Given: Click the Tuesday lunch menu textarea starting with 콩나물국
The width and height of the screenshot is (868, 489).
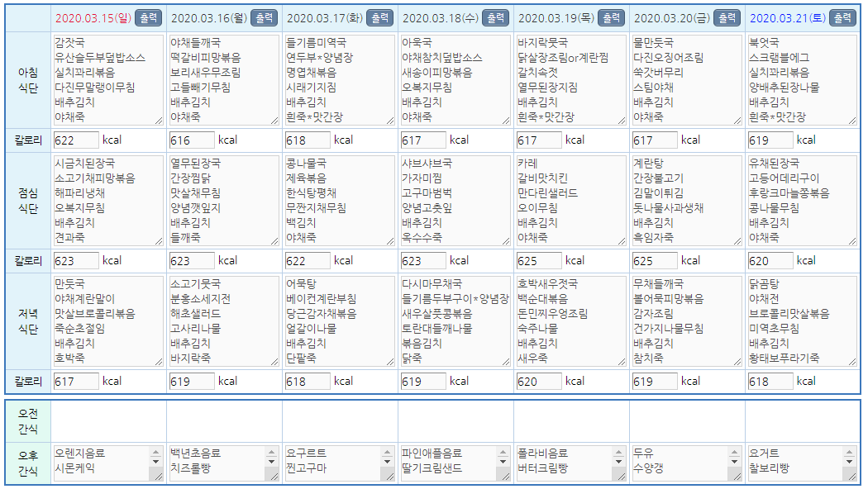Looking at the screenshot, I should pos(339,200).
